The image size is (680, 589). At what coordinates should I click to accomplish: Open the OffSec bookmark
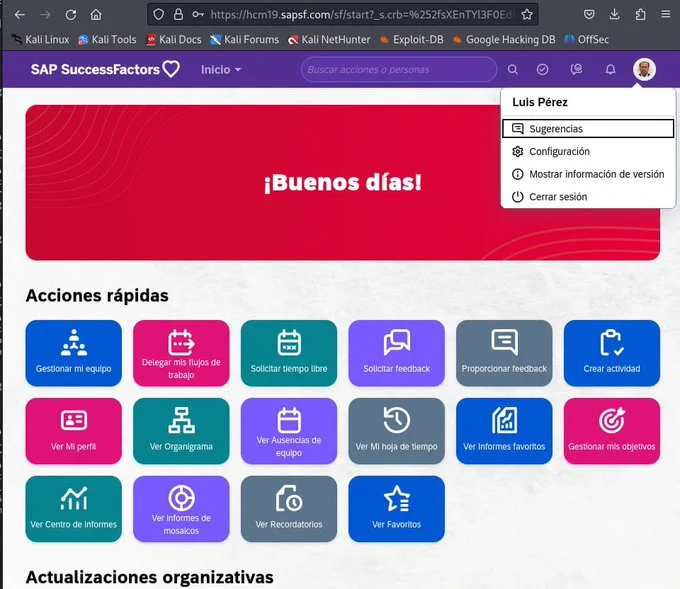[586, 39]
